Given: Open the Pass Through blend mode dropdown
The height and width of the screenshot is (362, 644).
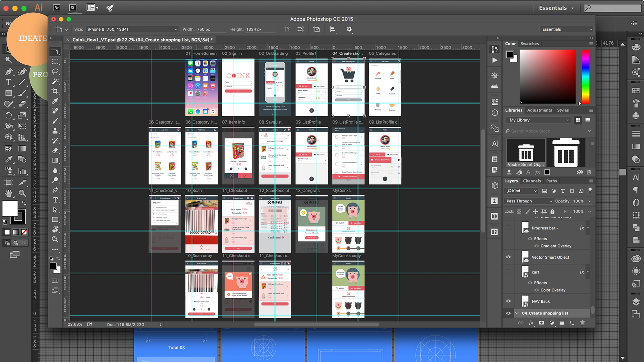Looking at the screenshot, I should pyautogui.click(x=529, y=201).
